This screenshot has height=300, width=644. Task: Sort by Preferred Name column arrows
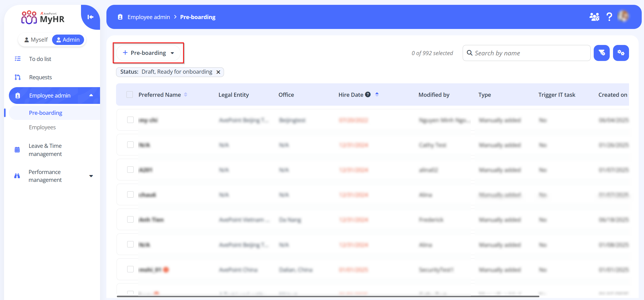(186, 94)
